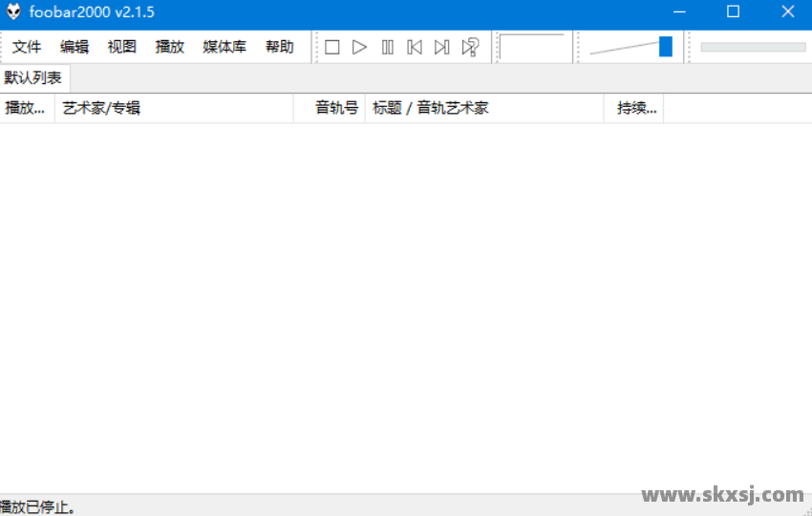The image size is (812, 516).
Task: Open the 编辑 menu
Action: pos(75,47)
